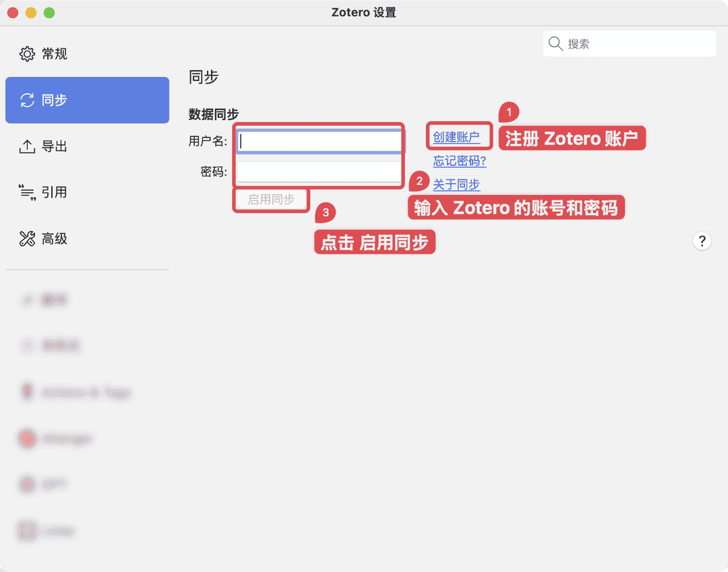Click inside the 用户名 input field
The image size is (728, 572).
(x=318, y=140)
